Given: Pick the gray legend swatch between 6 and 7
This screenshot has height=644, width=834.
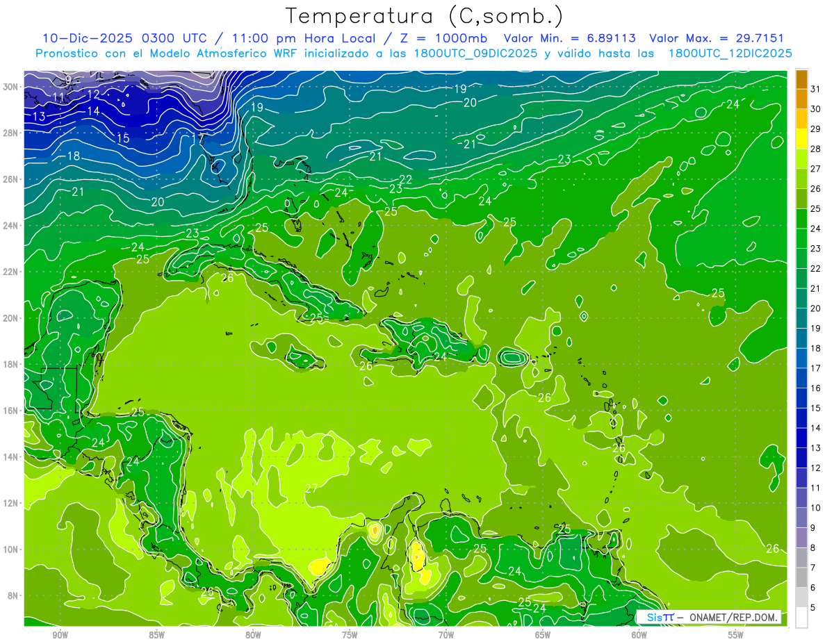Looking at the screenshot, I should coord(801,577).
